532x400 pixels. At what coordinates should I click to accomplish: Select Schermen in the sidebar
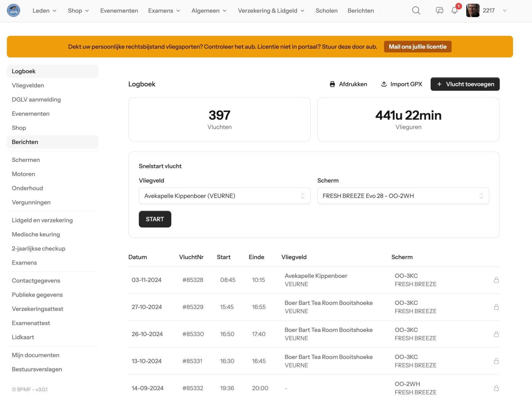(53, 160)
